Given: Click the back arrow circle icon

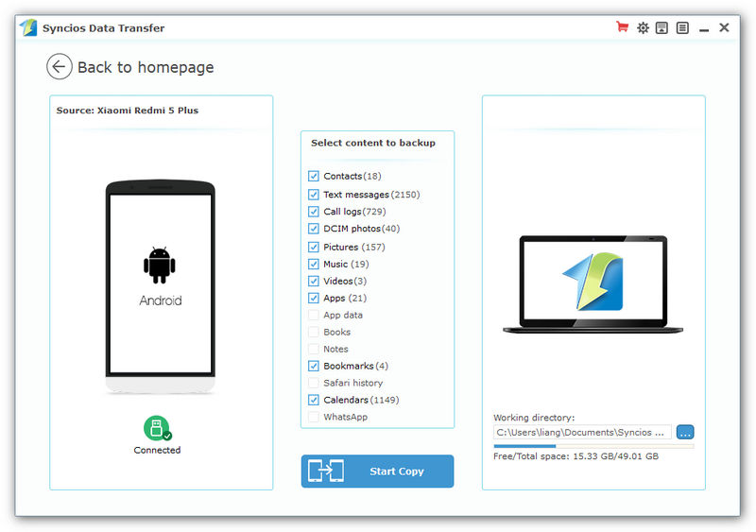Looking at the screenshot, I should 60,66.
